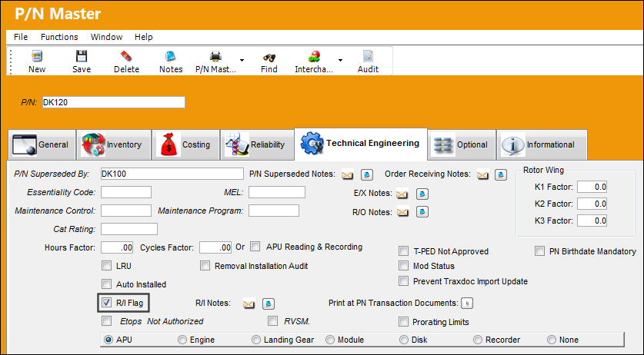
Task: Select the Technical Engineering tab
Action: pos(361,144)
